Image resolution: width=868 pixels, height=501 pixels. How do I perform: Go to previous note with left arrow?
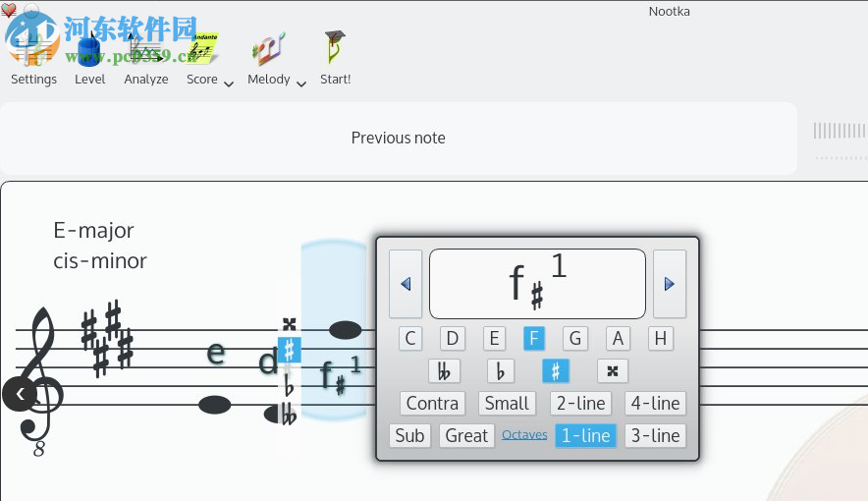point(406,284)
